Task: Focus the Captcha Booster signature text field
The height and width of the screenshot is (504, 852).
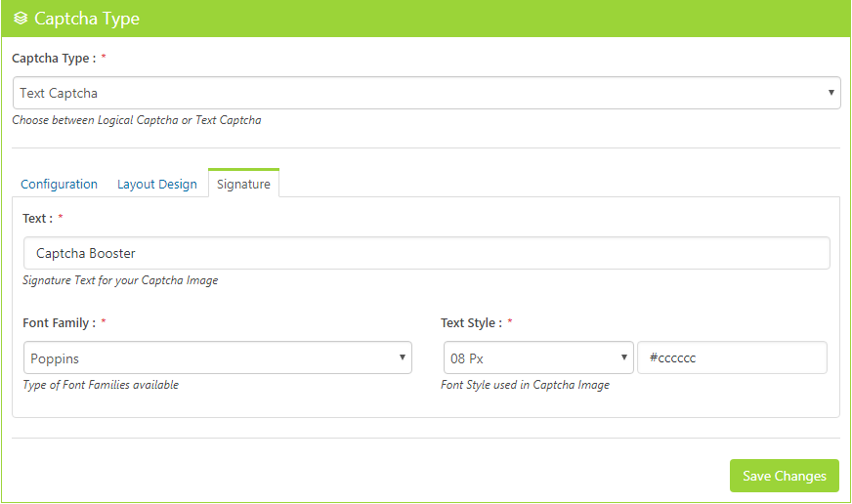Action: pos(426,253)
